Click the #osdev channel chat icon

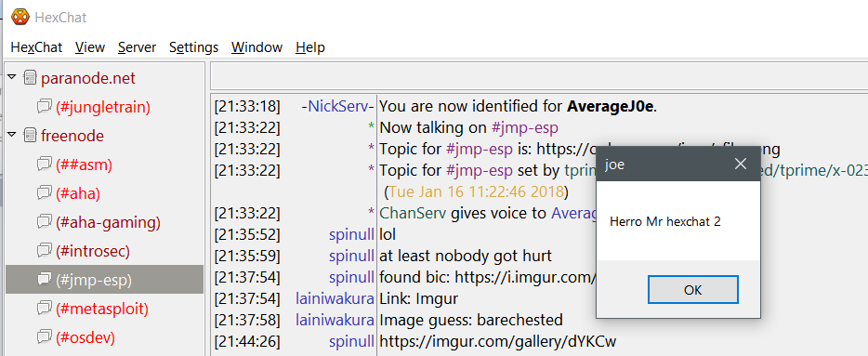pyautogui.click(x=45, y=337)
